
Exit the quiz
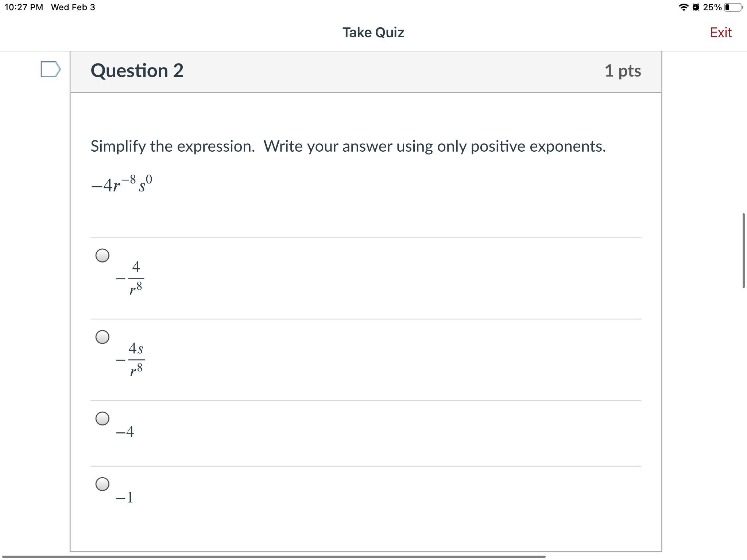point(720,32)
